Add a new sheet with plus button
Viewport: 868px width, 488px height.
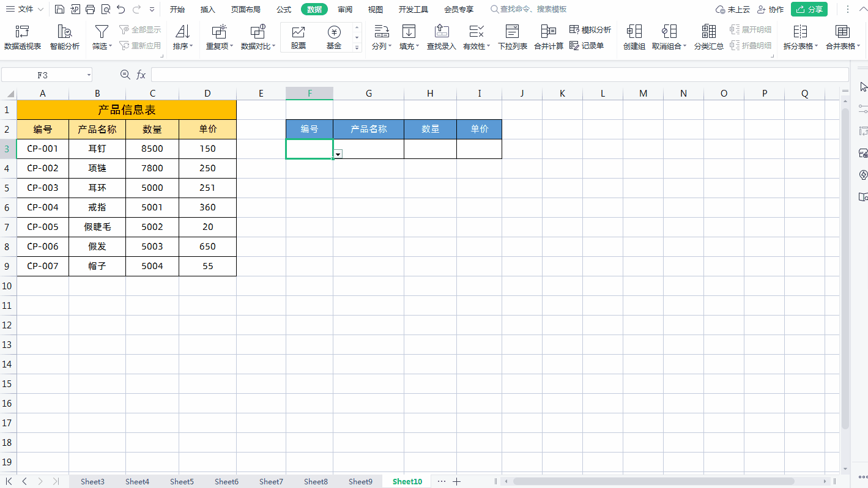pos(456,481)
